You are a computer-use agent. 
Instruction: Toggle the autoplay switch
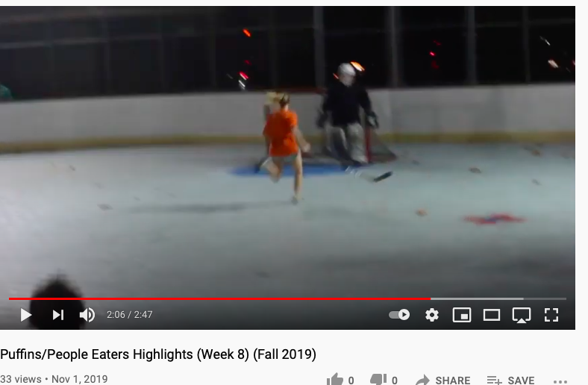pyautogui.click(x=399, y=315)
